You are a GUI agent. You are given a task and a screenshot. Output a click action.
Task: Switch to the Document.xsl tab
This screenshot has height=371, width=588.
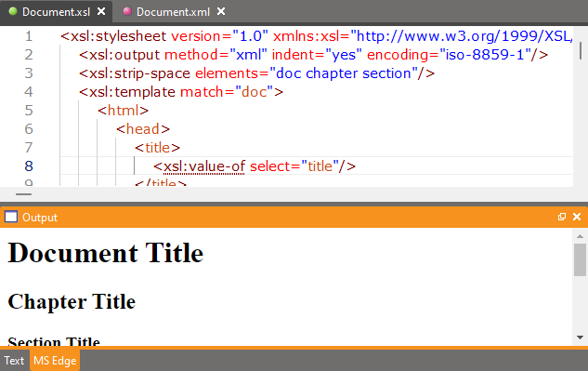point(56,12)
